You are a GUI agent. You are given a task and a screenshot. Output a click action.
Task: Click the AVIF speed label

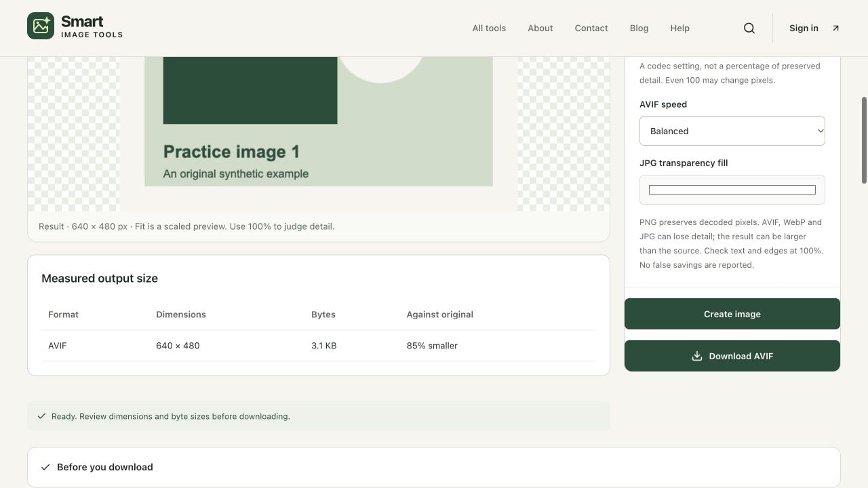(663, 104)
